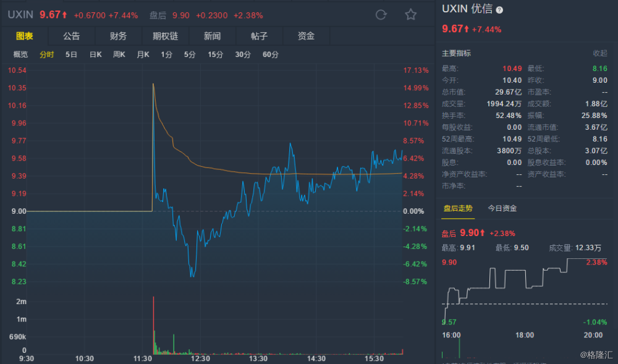Click the refresh icon in header
This screenshot has width=618, height=364.
click(381, 15)
